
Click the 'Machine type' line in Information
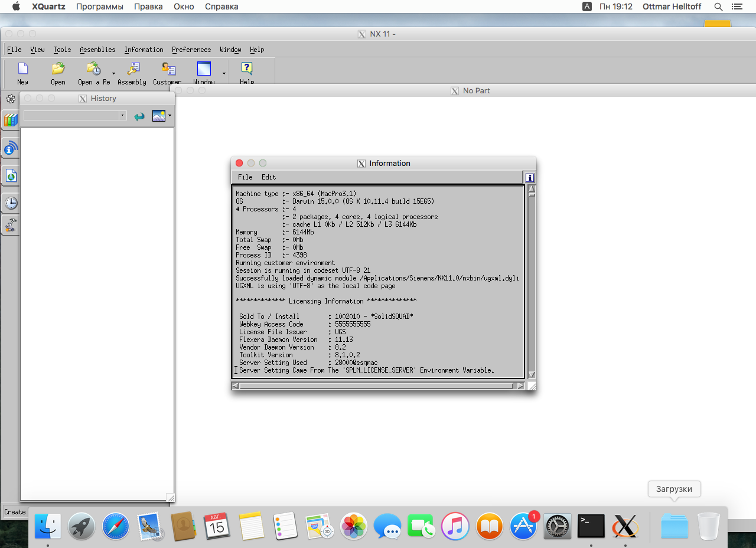pos(296,194)
